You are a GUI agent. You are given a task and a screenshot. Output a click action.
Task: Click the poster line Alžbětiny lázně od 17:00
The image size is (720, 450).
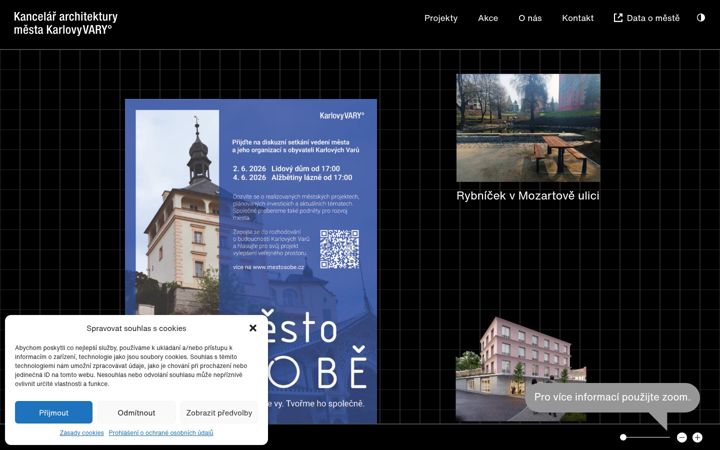(x=312, y=177)
